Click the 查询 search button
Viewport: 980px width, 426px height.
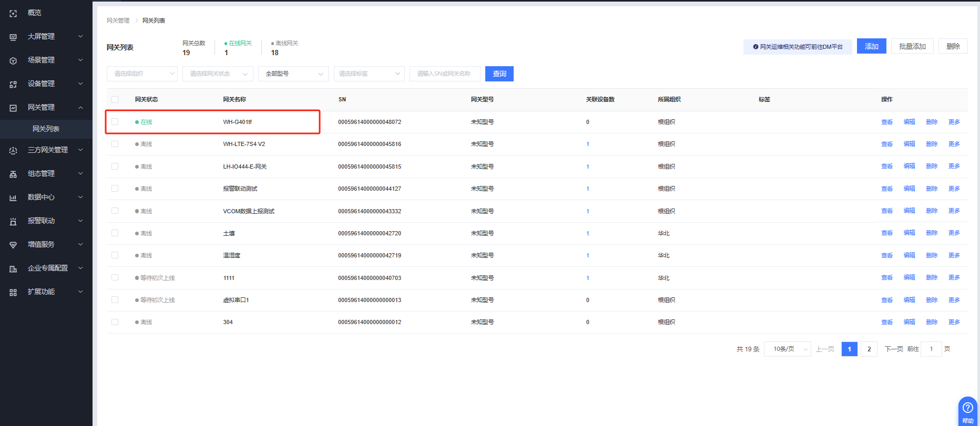[499, 74]
